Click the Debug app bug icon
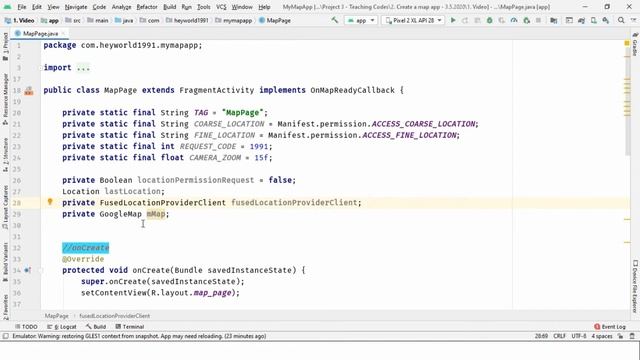The height and width of the screenshot is (360, 640). pos(489,20)
